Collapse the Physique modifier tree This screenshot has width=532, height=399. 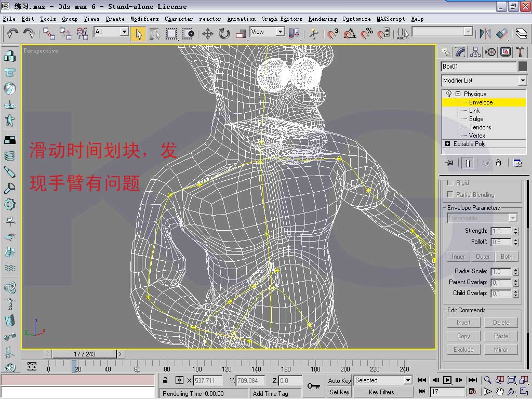pos(458,94)
